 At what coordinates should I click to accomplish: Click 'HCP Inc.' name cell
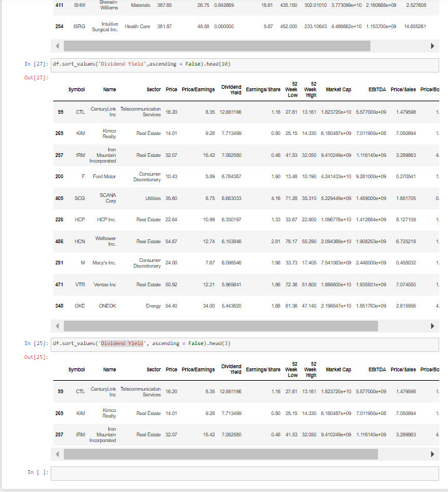(106, 219)
